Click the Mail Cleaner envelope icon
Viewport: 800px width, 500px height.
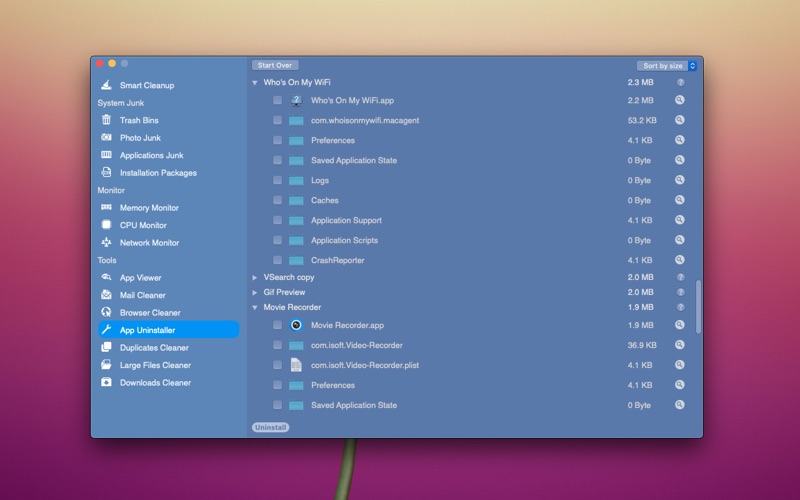click(106, 294)
